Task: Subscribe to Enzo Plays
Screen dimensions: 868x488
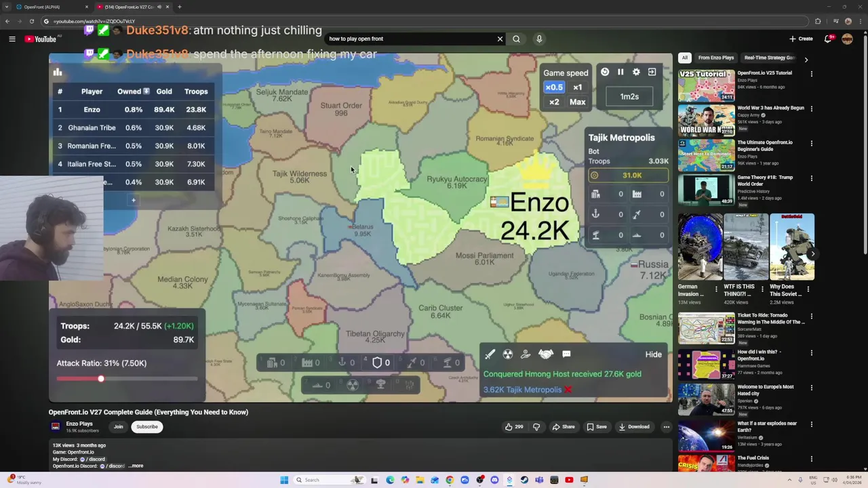Action: tap(146, 427)
